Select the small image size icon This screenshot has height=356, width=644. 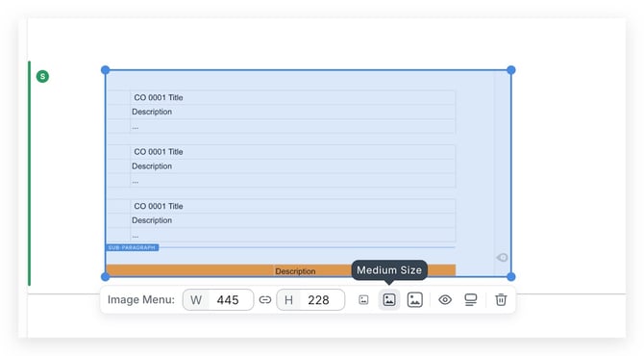click(363, 299)
